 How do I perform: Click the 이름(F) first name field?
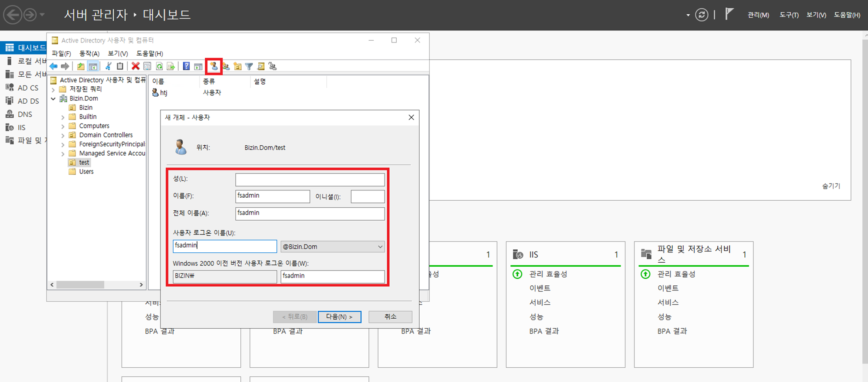coord(273,196)
